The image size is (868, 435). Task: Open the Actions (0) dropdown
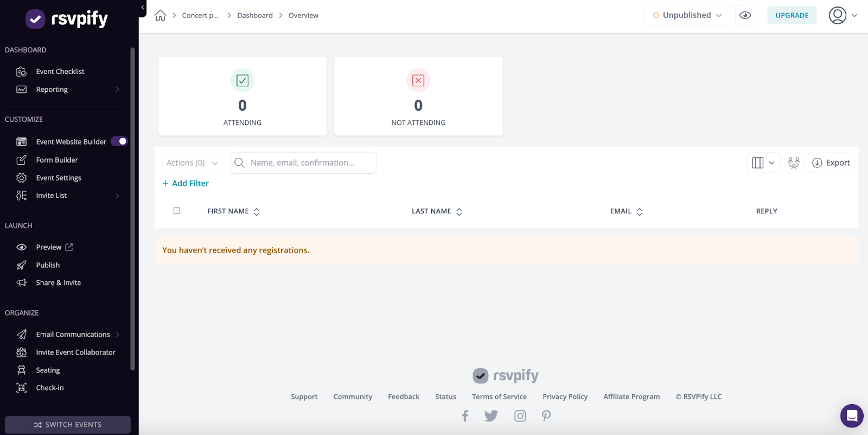(x=192, y=163)
